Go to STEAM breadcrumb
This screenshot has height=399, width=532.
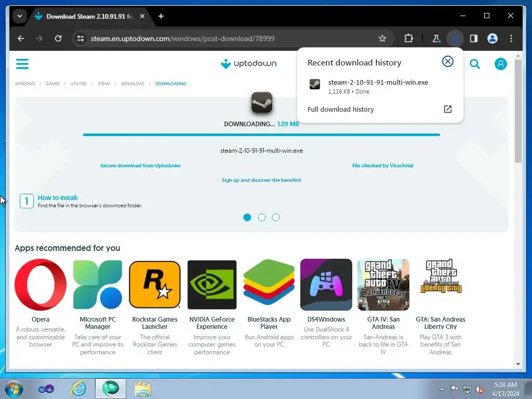point(104,84)
